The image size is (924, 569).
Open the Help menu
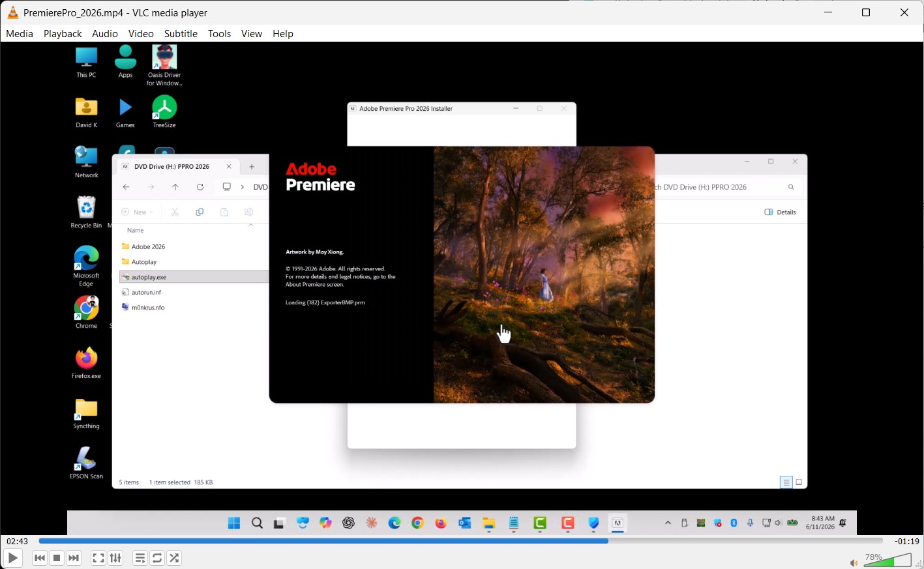click(283, 34)
